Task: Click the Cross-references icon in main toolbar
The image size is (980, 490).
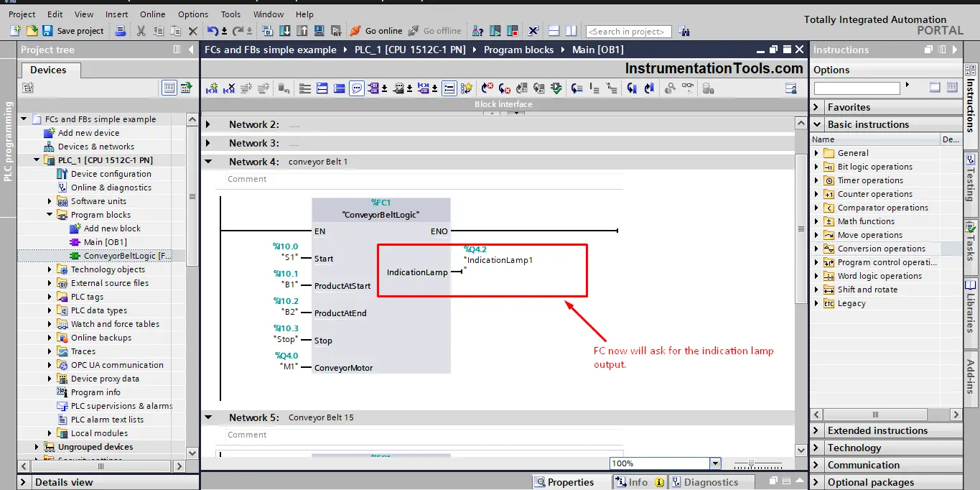Action: click(533, 31)
